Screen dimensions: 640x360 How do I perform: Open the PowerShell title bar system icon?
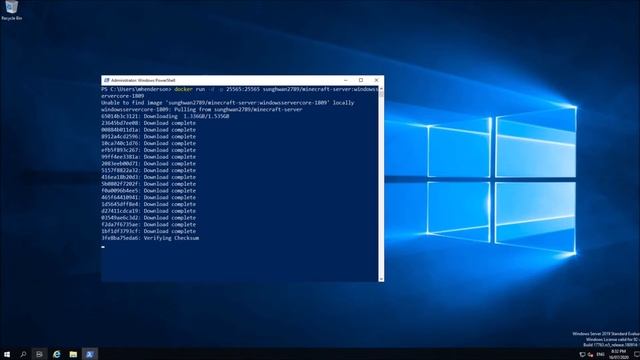click(x=107, y=80)
